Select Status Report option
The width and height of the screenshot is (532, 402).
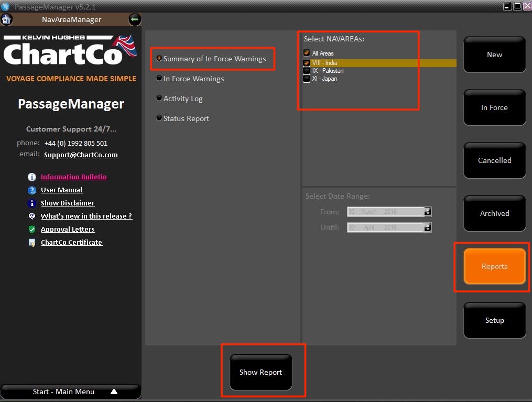(182, 118)
